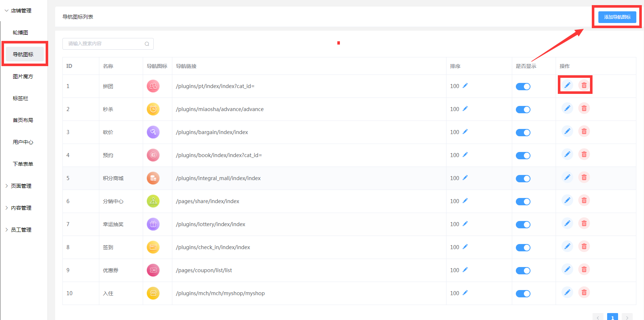The width and height of the screenshot is (644, 320).
Task: Toggle display switch for 砍价
Action: [x=523, y=133]
